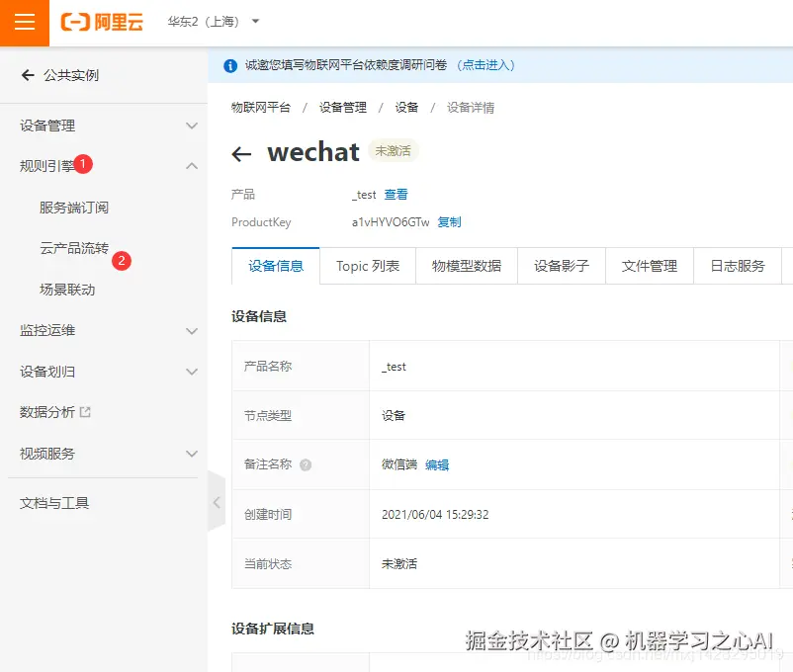Viewport: 793px width, 672px height.
Task: Open the 设备影子 tab
Action: point(562,265)
